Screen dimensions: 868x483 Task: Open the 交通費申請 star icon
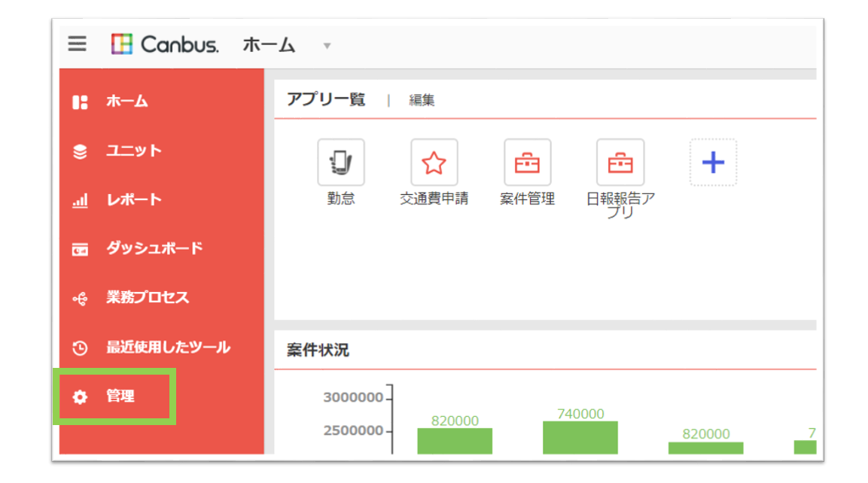coord(434,162)
